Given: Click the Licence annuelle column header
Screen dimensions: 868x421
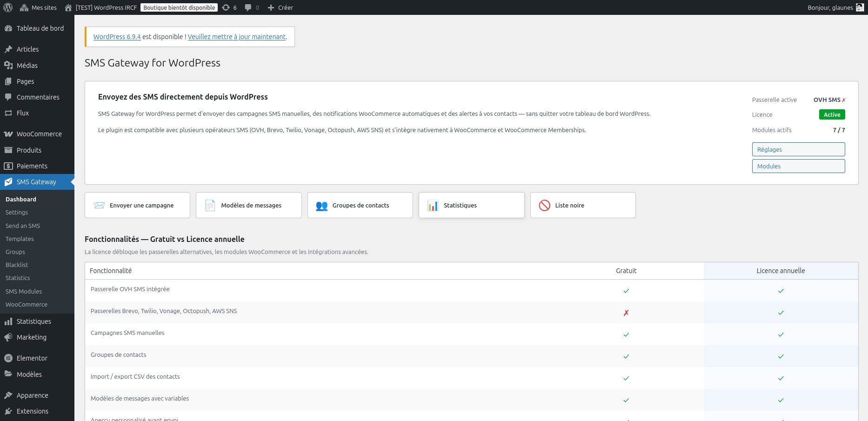Looking at the screenshot, I should tap(781, 271).
